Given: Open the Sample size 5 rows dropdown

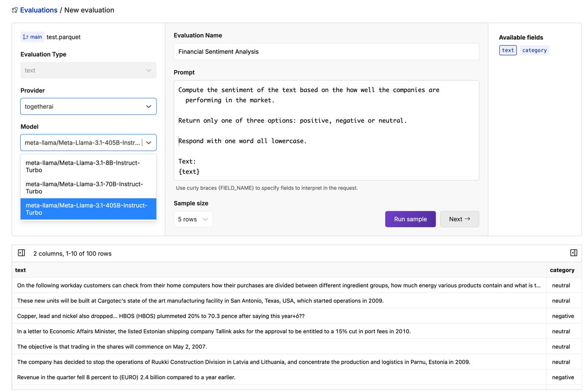Looking at the screenshot, I should (193, 219).
